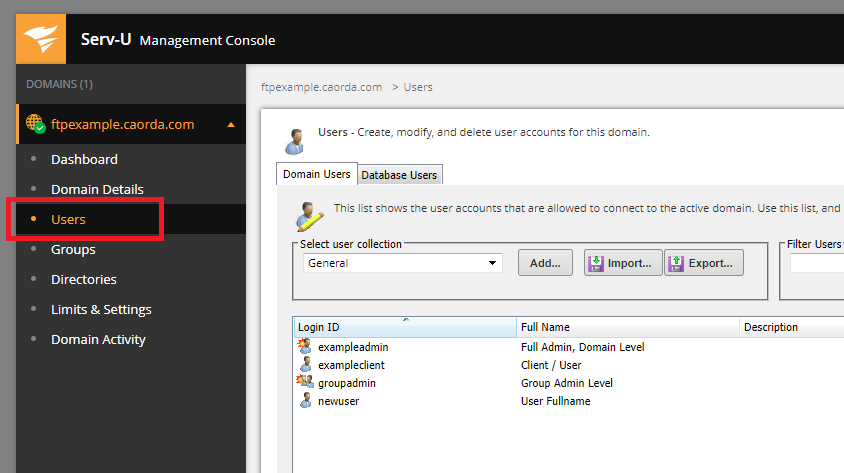
Task: Open Domain Details in the sidebar
Action: (97, 189)
